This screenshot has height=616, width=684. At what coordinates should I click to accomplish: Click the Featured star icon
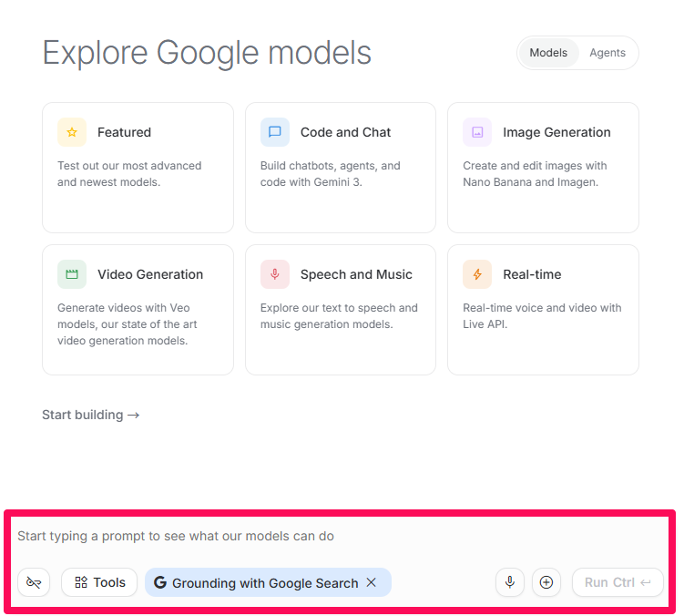[x=72, y=132]
